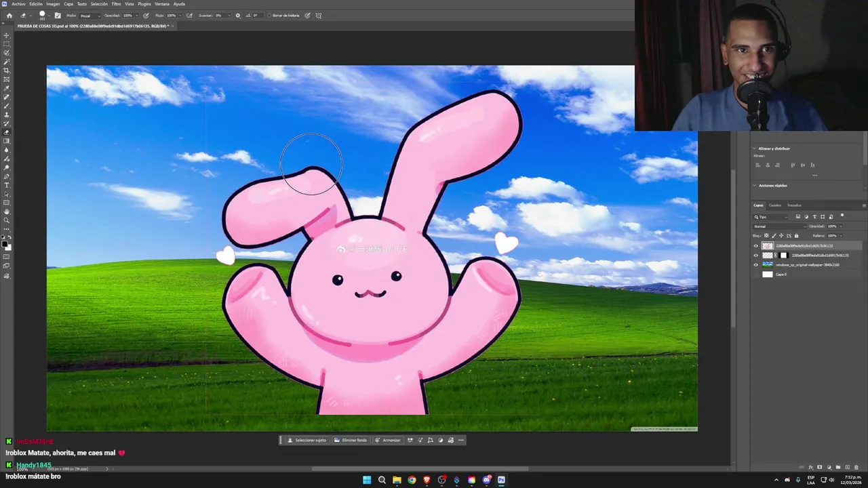The height and width of the screenshot is (488, 868).
Task: Click the symmetry options butterfly icon
Action: [319, 15]
